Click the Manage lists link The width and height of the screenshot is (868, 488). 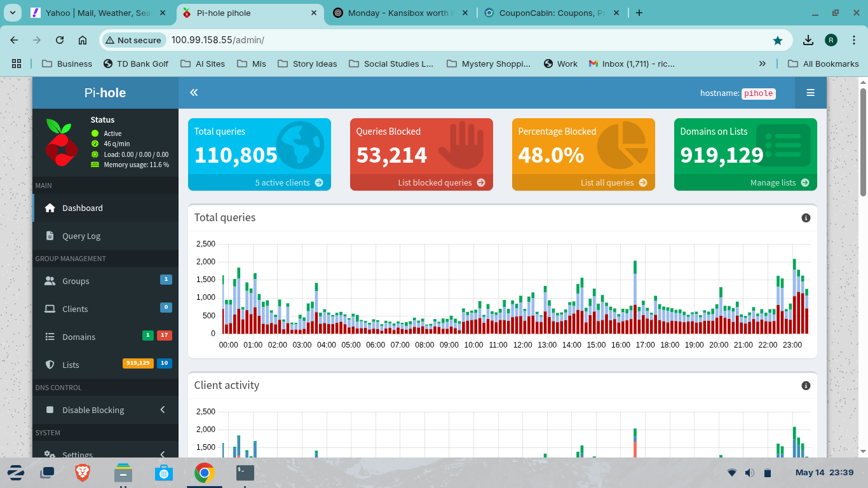(773, 182)
